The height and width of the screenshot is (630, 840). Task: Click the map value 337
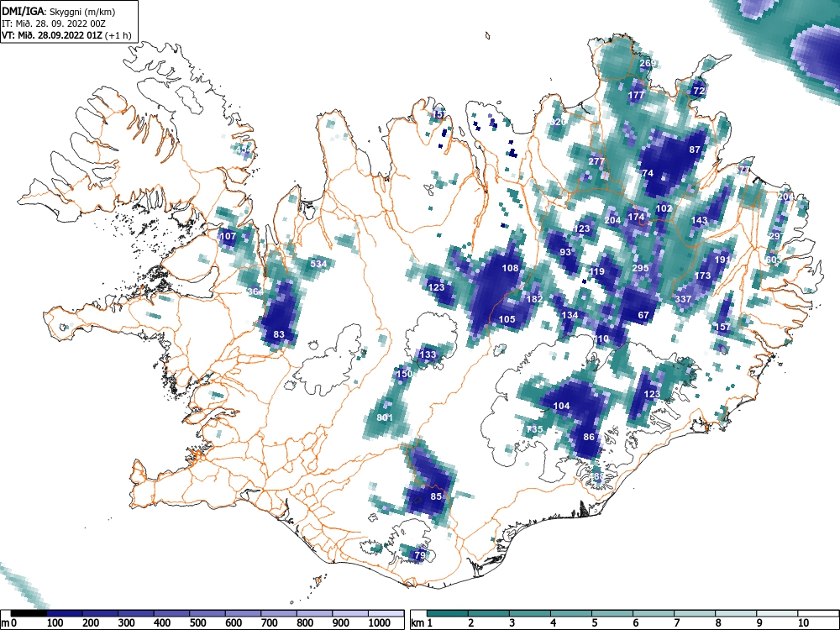pos(683,299)
